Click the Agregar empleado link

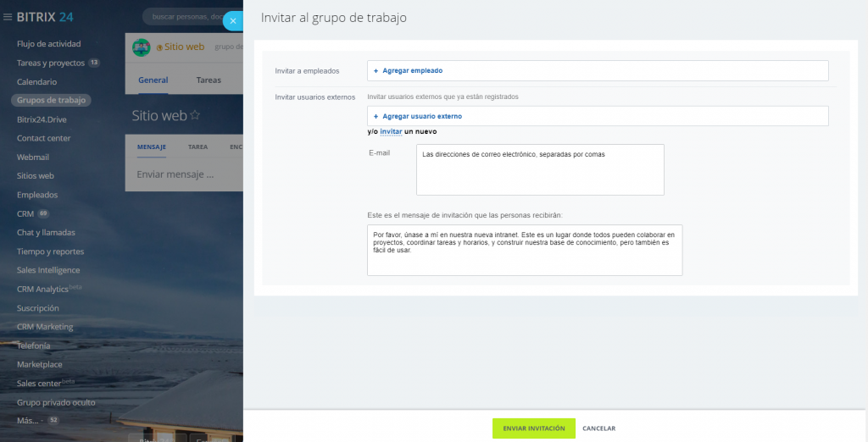point(412,71)
